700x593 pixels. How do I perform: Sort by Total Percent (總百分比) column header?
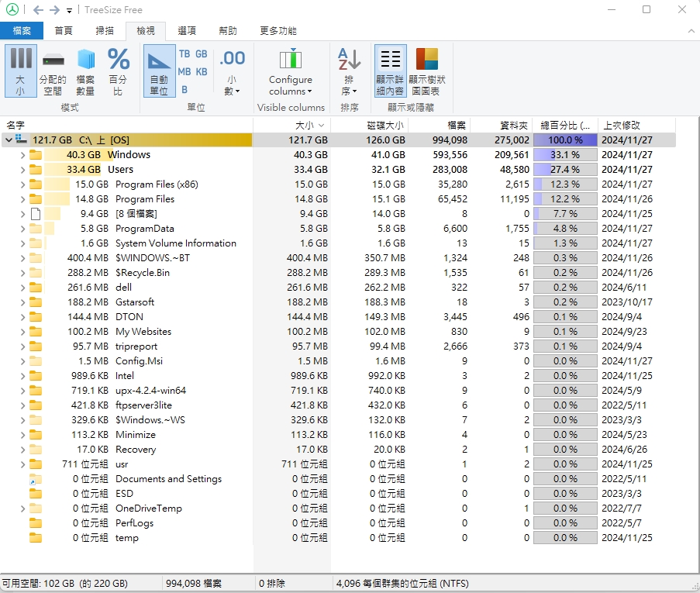(x=565, y=125)
